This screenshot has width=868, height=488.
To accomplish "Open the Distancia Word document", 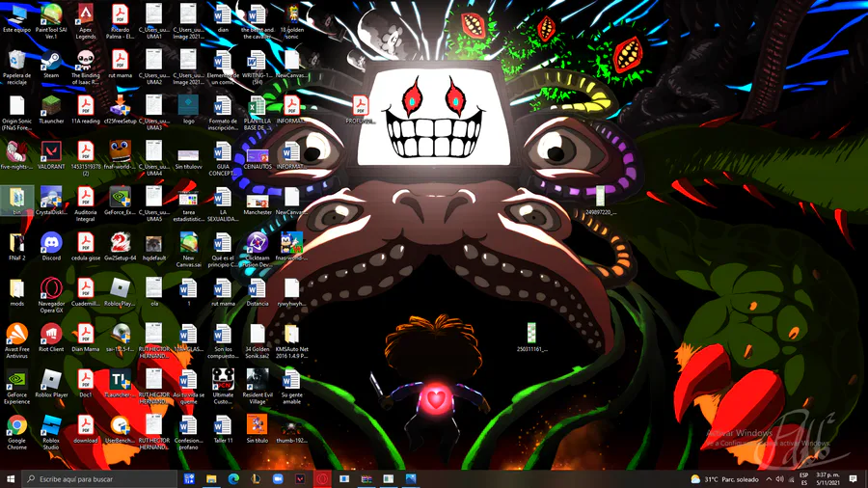I will point(258,292).
